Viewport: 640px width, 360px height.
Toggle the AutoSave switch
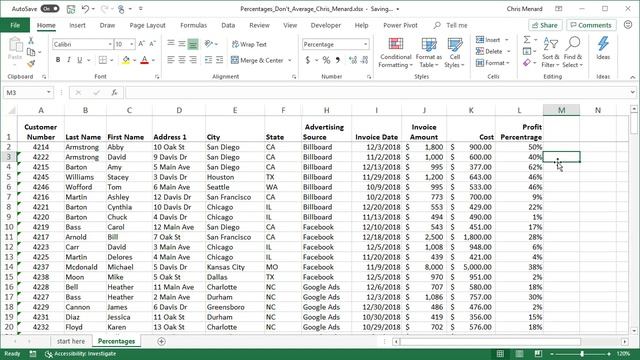click(x=50, y=9)
